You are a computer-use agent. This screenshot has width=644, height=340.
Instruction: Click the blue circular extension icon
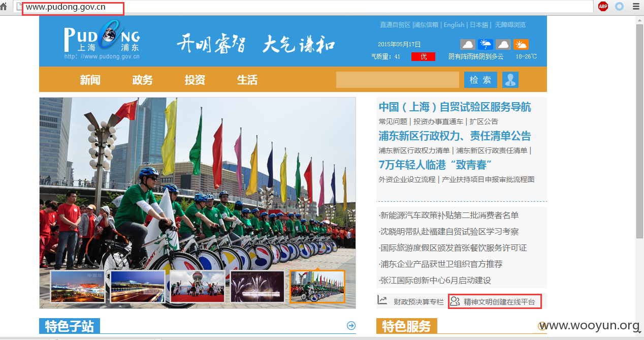click(619, 7)
